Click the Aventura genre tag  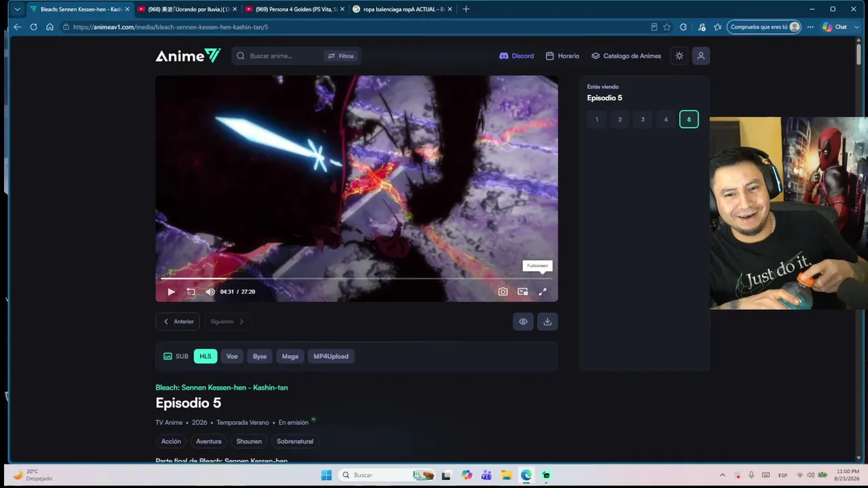pos(209,441)
